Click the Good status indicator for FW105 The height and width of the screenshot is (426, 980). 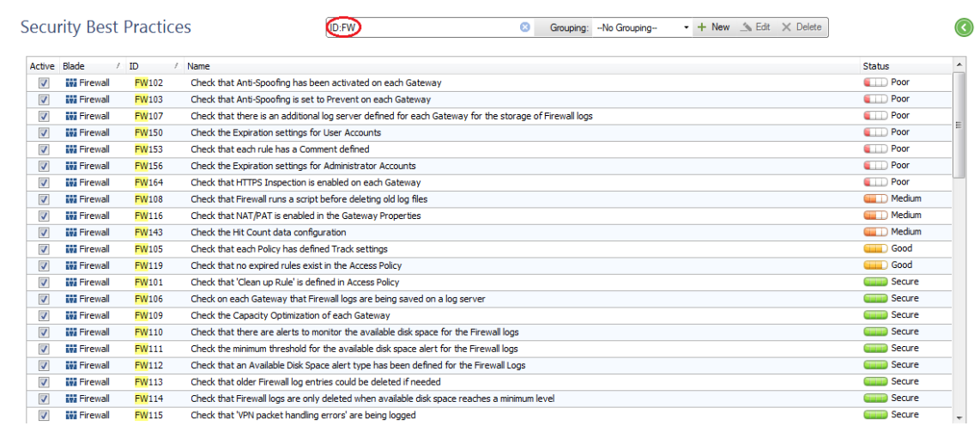[875, 249]
